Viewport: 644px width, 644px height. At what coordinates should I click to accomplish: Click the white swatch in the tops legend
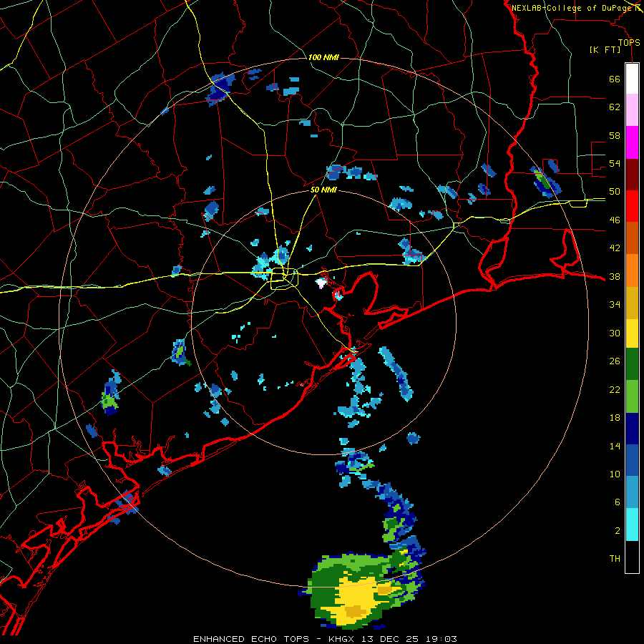pyautogui.click(x=632, y=79)
